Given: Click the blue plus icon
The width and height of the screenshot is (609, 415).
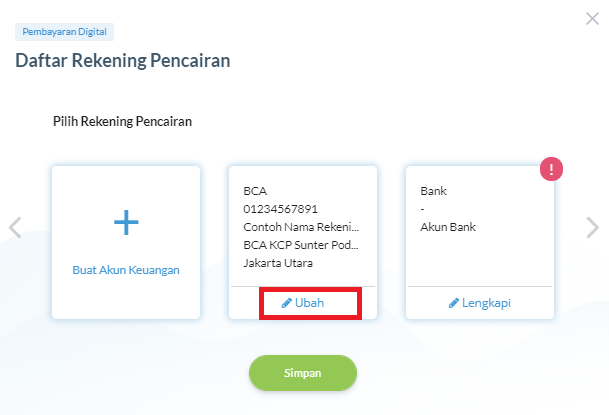Looking at the screenshot, I should [x=126, y=222].
